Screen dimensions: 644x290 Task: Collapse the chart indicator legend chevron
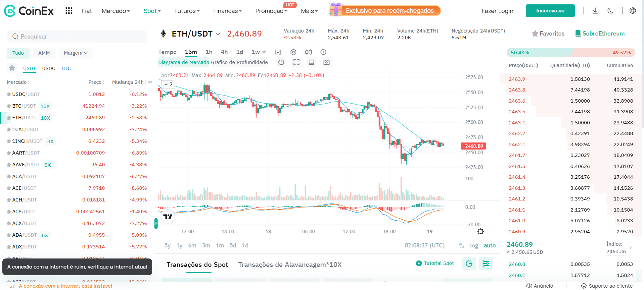166,84
